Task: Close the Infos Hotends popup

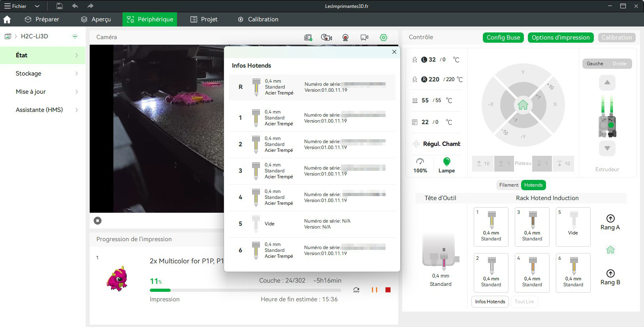Action: [x=394, y=52]
